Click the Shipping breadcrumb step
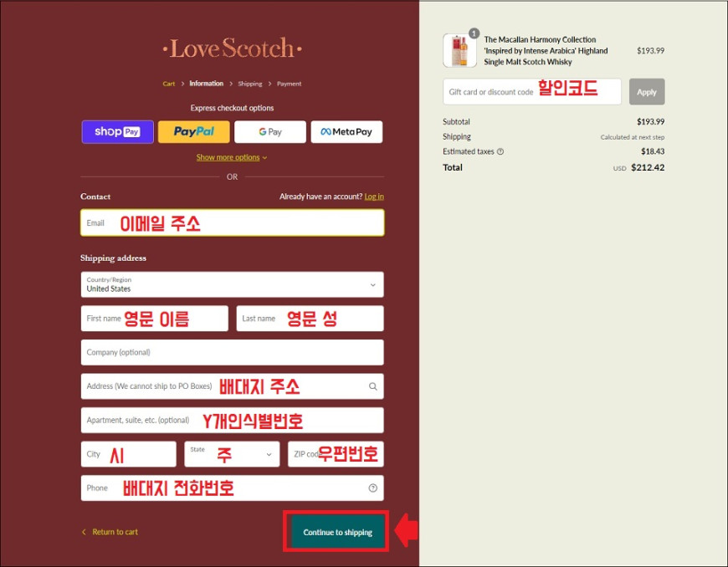The width and height of the screenshot is (728, 567). (250, 84)
